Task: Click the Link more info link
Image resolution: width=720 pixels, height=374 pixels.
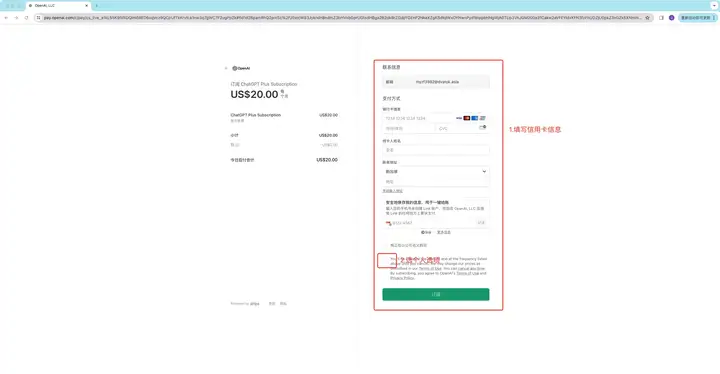Action: pos(444,232)
